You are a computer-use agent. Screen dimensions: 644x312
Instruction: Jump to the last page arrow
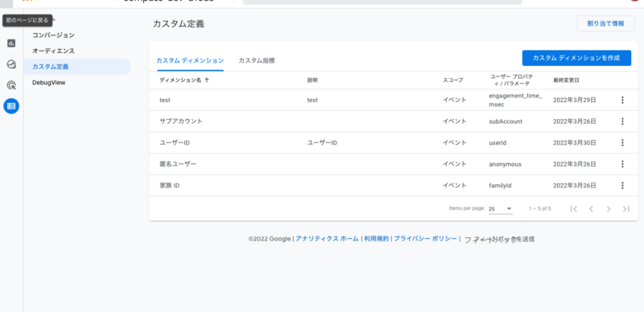click(626, 209)
